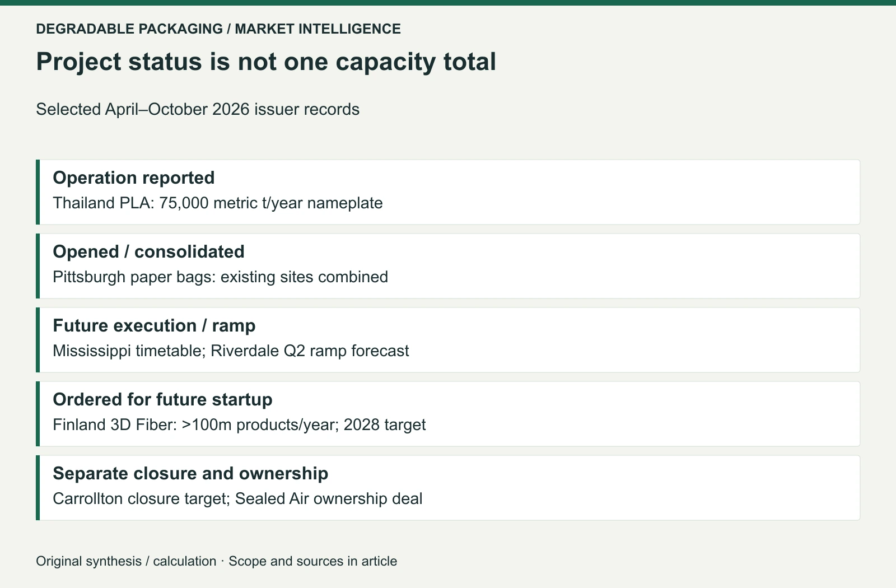Select 'Pittsburgh paper bags: existing sites combined' line
Screen dimensions: 896x588
[x=221, y=277]
